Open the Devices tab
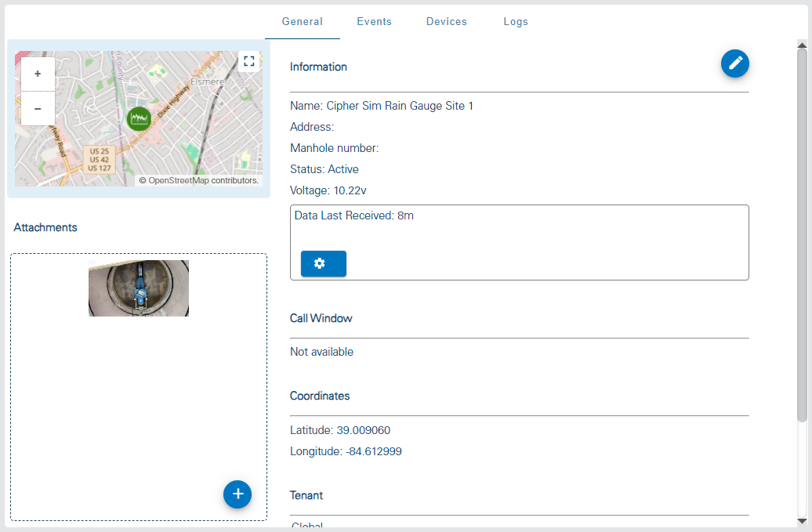The width and height of the screenshot is (812, 532). point(447,22)
